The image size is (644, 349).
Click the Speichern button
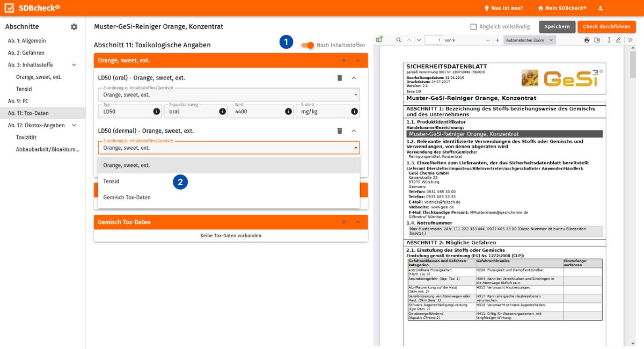coord(558,26)
